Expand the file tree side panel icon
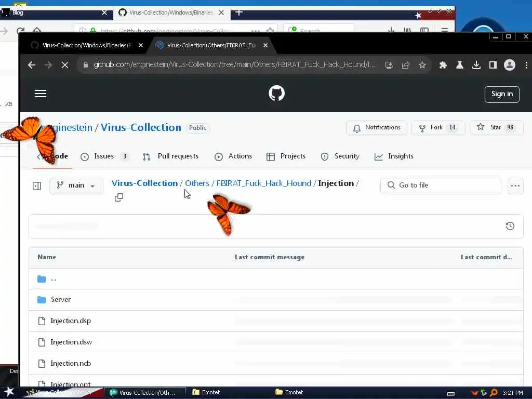 [x=37, y=185]
